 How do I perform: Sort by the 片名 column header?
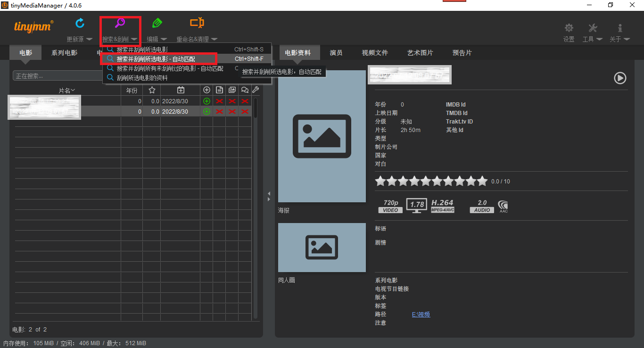coord(67,90)
